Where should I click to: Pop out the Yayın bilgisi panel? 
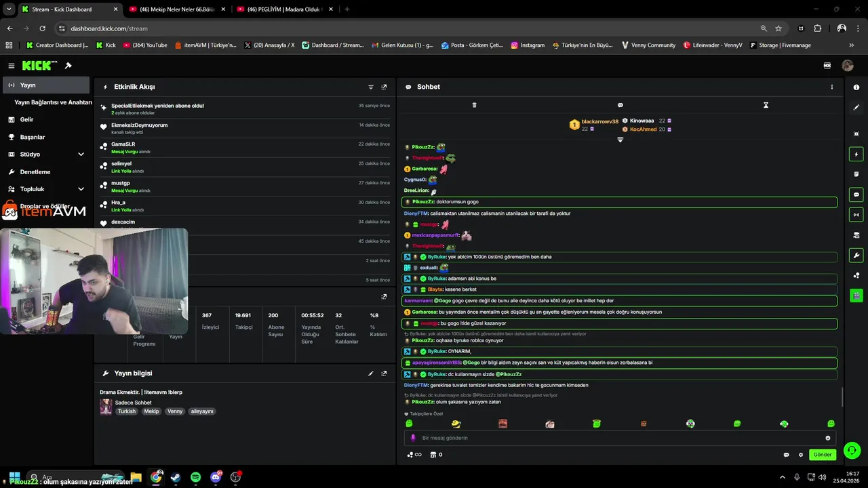click(x=384, y=373)
